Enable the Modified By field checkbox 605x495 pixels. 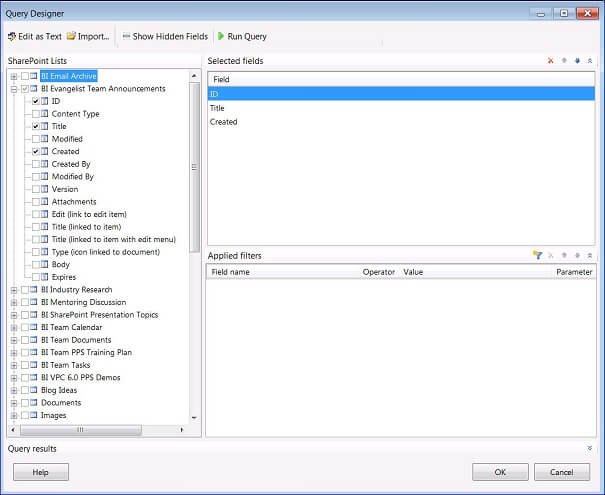(x=36, y=177)
